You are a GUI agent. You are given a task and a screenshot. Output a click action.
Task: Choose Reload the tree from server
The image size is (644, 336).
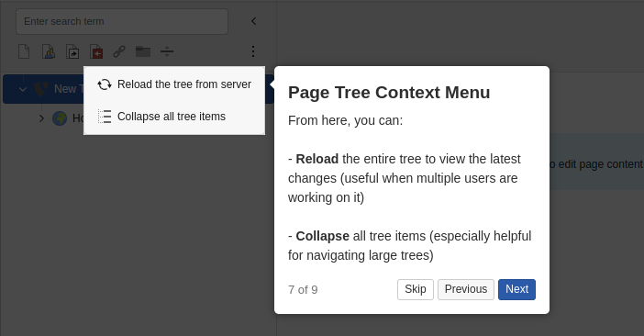click(174, 84)
